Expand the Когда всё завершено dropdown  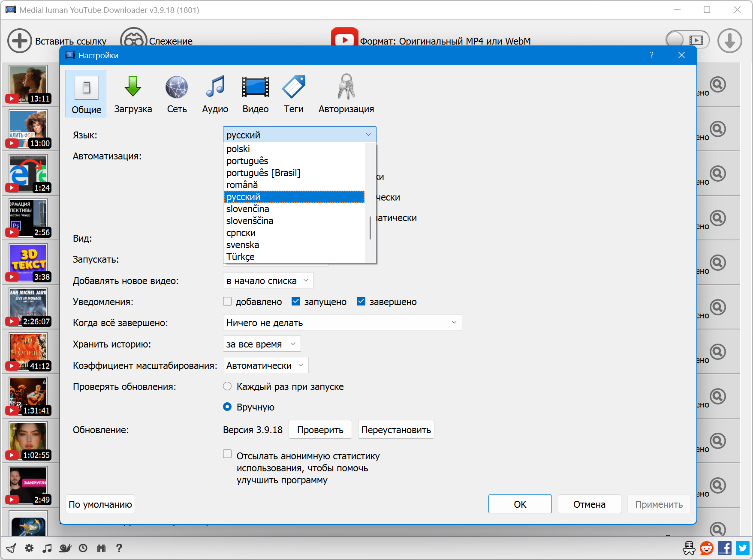[342, 323]
